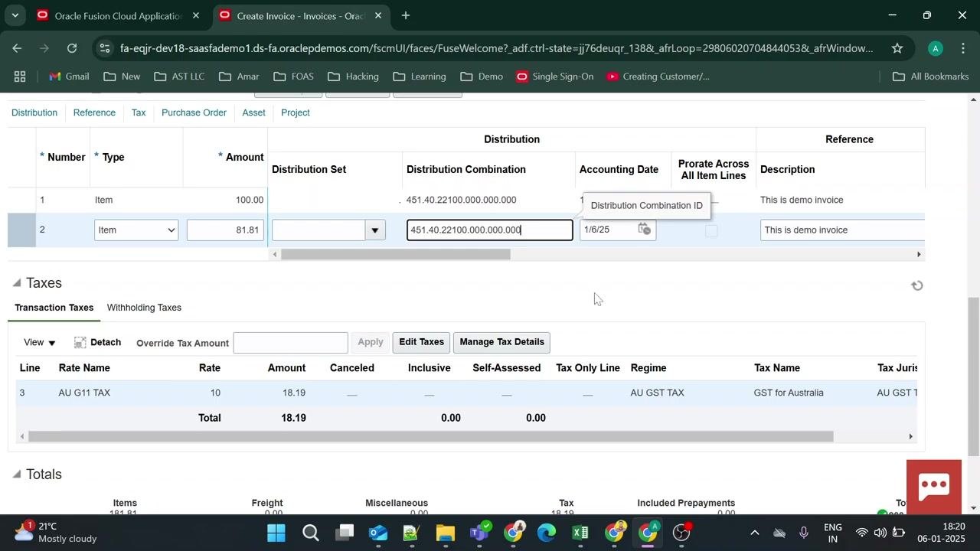Click the Detach table icon
This screenshot has height=551, width=980.
click(x=80, y=343)
